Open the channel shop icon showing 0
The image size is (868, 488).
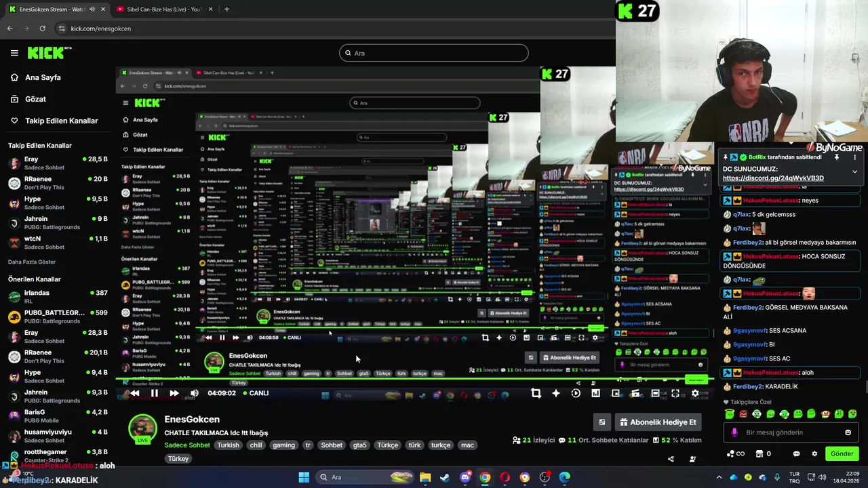[764, 454]
